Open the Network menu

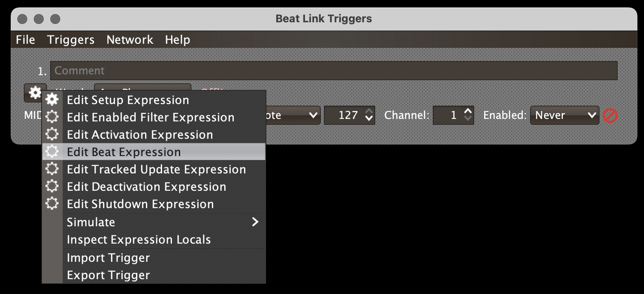click(130, 40)
